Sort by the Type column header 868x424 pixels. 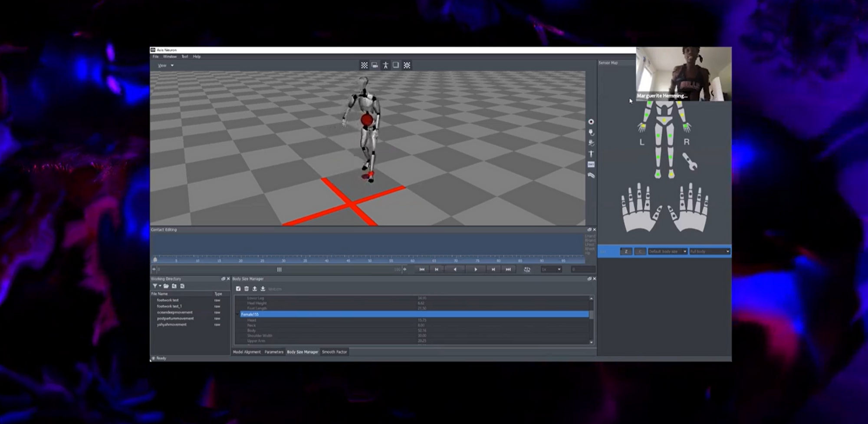tap(218, 294)
